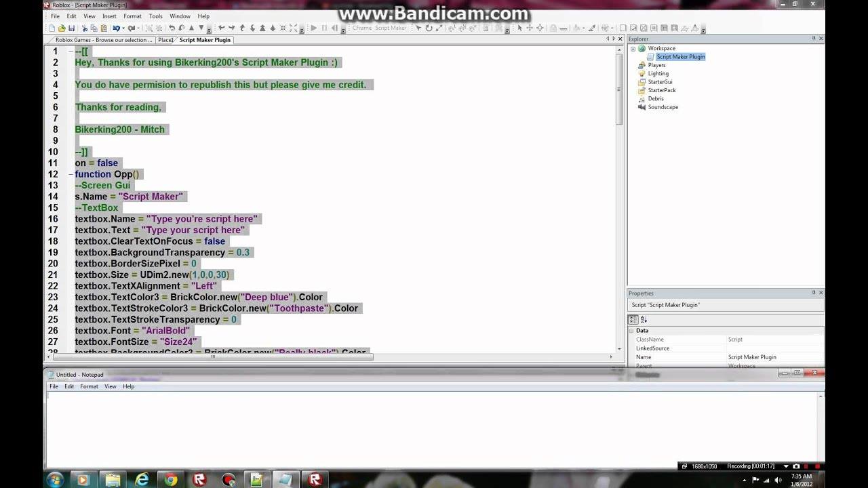Open the Window menu
This screenshot has height=488, width=868.
[180, 16]
